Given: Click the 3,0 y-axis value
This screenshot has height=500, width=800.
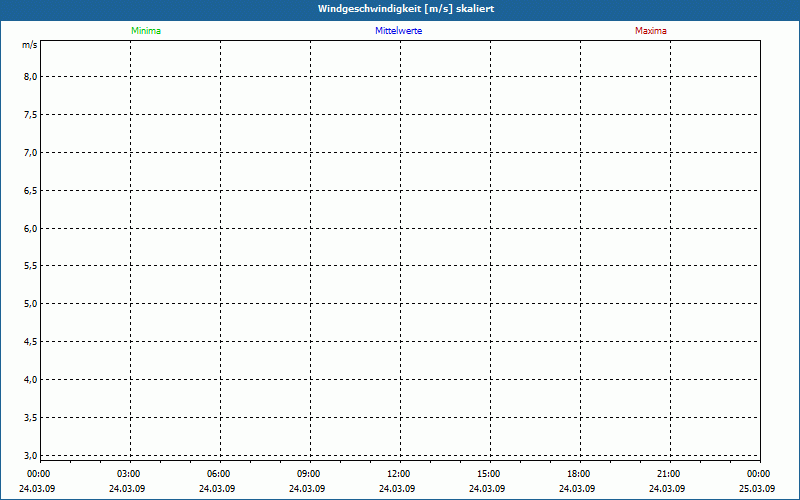Looking at the screenshot, I should (x=31, y=455).
